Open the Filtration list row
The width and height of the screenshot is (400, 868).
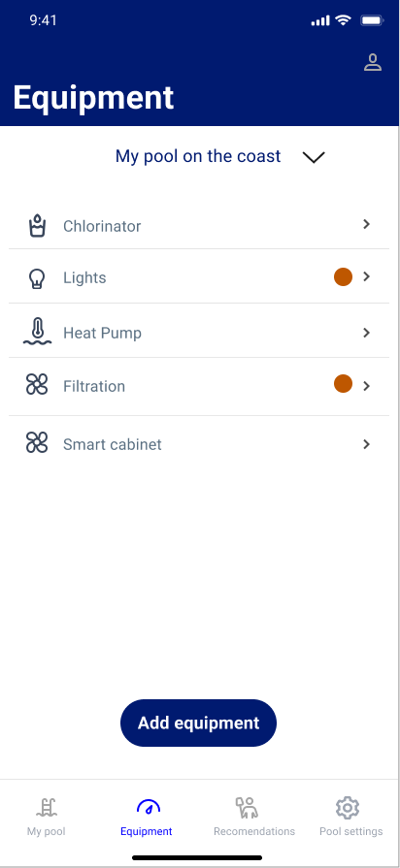199,386
